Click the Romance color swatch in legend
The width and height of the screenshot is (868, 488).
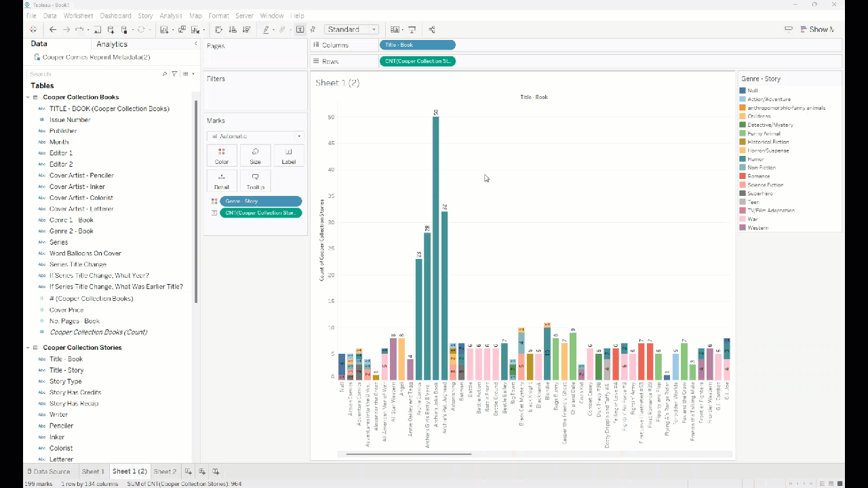(743, 176)
